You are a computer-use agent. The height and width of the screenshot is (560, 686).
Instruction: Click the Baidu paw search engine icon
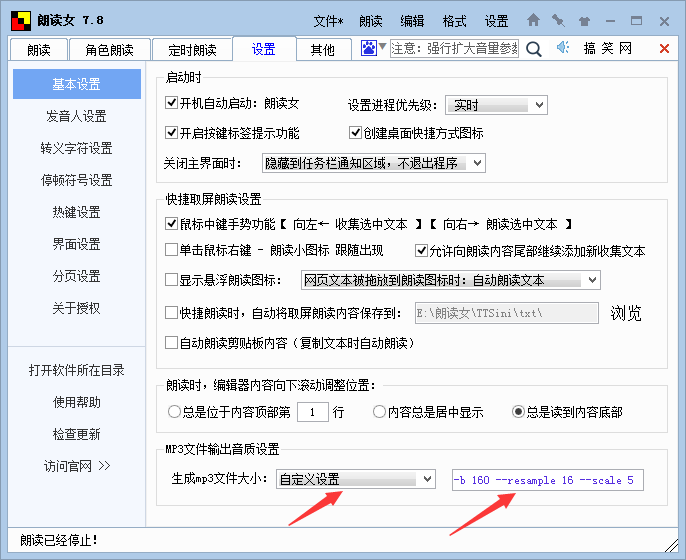[368, 48]
